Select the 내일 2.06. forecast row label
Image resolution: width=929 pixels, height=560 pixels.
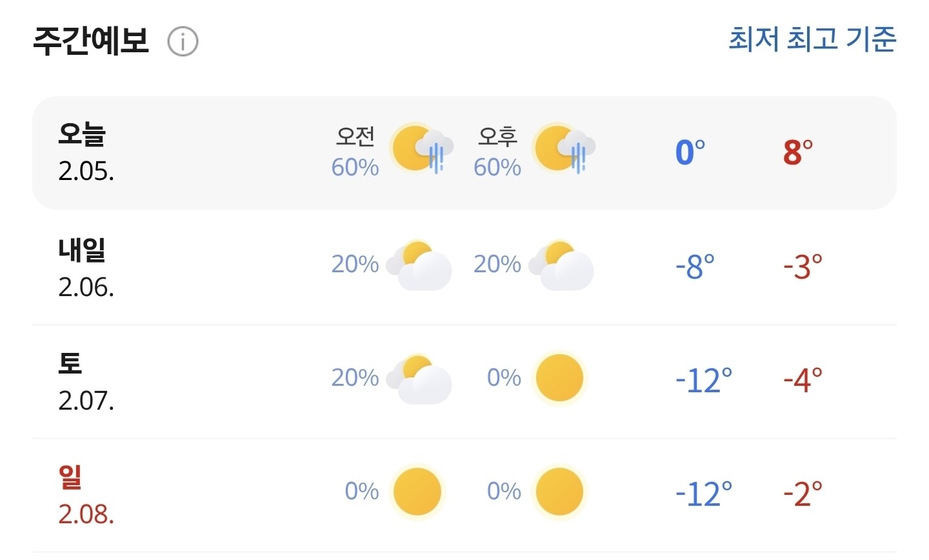pyautogui.click(x=86, y=268)
